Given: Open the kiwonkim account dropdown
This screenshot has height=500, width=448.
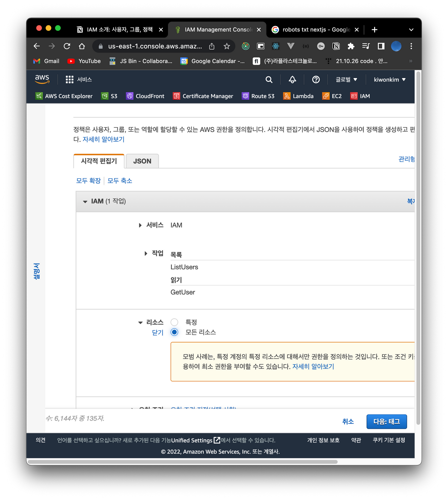Looking at the screenshot, I should (390, 79).
